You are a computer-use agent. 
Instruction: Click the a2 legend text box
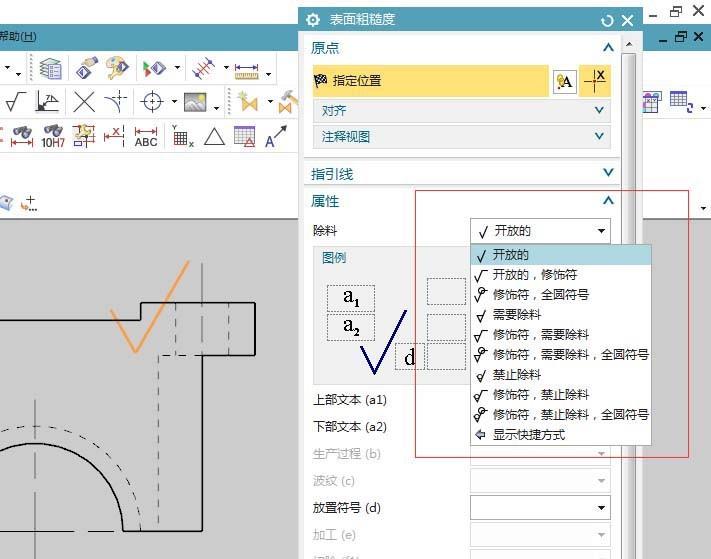(x=351, y=327)
